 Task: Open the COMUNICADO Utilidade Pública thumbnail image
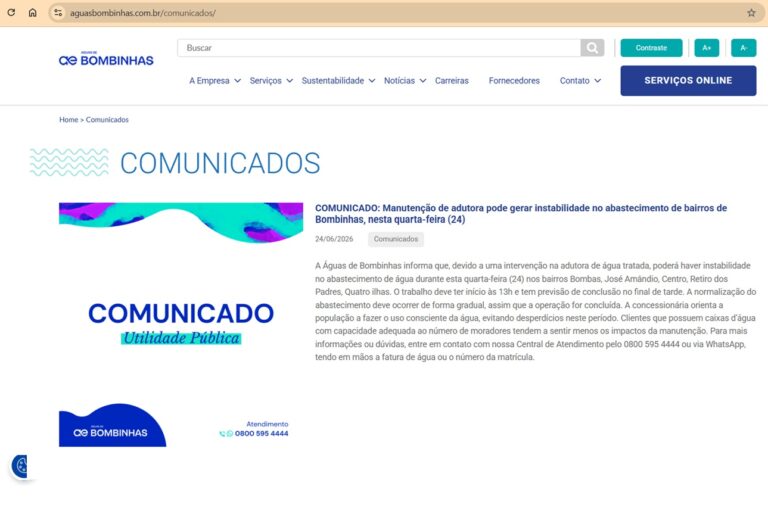[181, 324]
